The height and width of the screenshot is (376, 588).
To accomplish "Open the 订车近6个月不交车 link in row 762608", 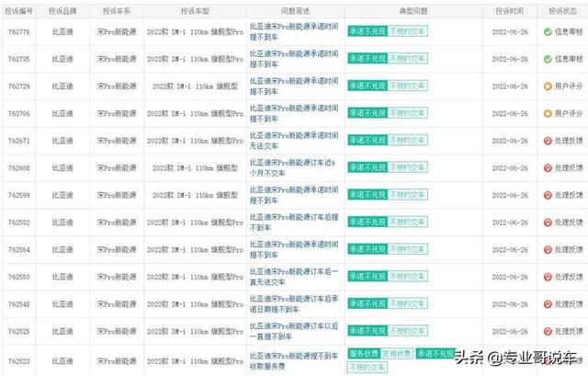I will point(293,167).
